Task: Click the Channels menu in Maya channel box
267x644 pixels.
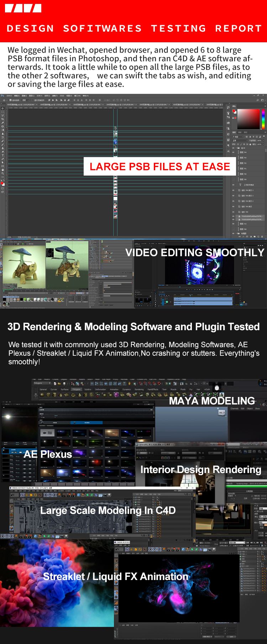Action: coord(234,408)
